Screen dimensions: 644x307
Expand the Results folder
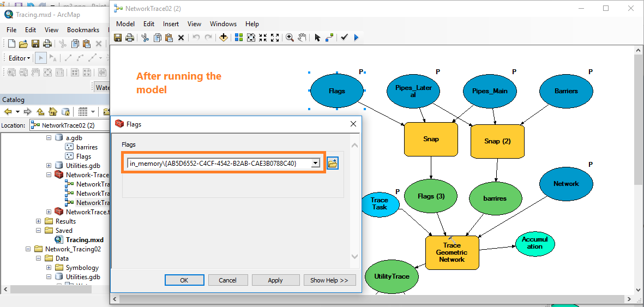coord(38,221)
